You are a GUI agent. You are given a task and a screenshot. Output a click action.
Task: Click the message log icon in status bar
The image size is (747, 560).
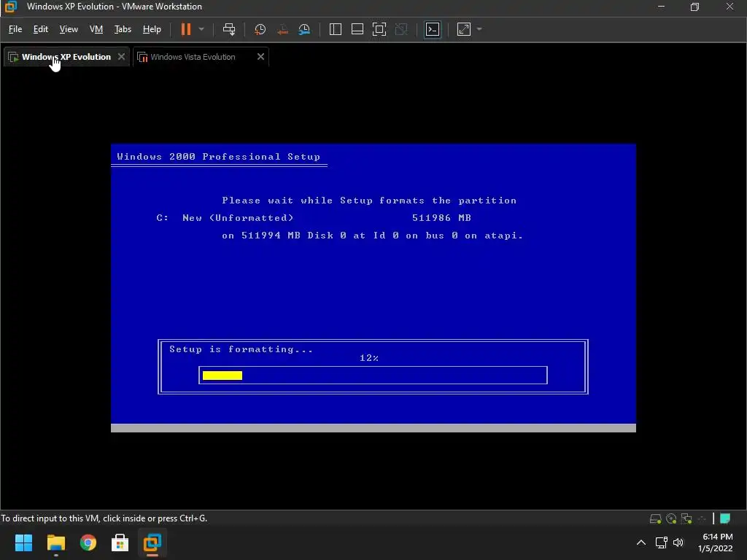point(726,518)
